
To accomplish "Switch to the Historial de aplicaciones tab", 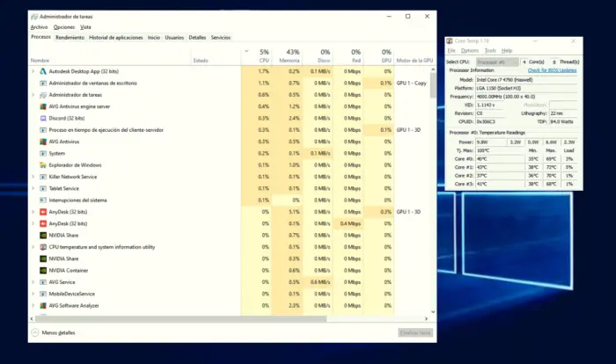I will 116,38.
